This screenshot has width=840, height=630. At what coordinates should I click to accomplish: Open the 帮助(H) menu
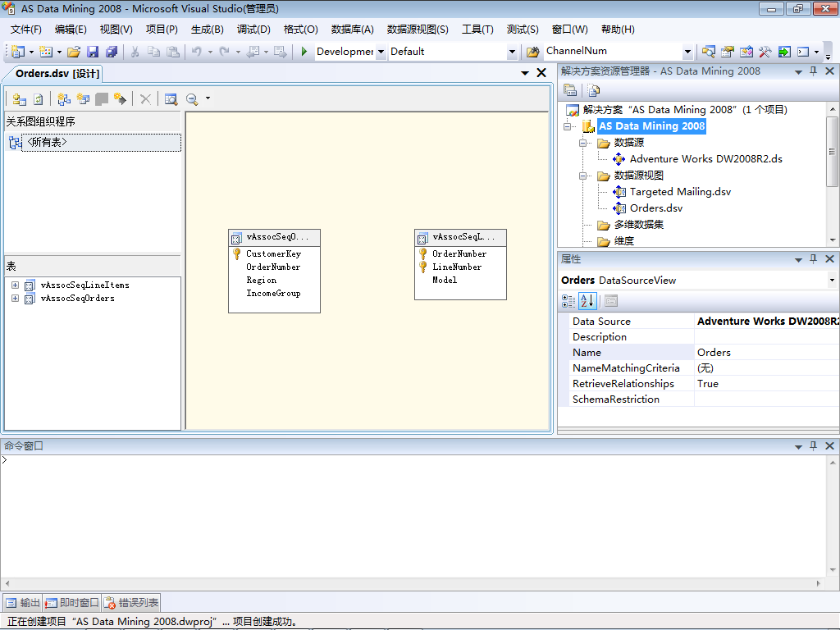618,30
